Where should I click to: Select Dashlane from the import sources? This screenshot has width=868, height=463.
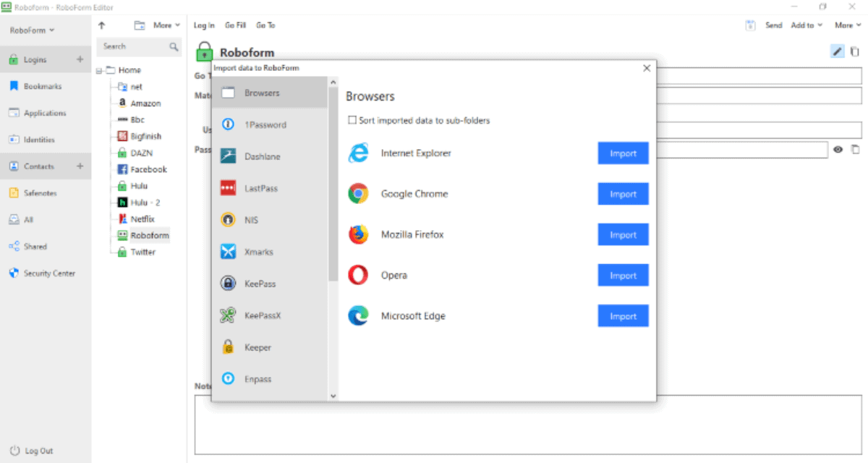tap(262, 156)
